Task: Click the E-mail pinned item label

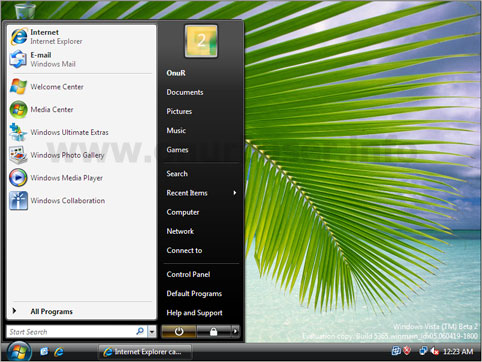Action: 41,55
